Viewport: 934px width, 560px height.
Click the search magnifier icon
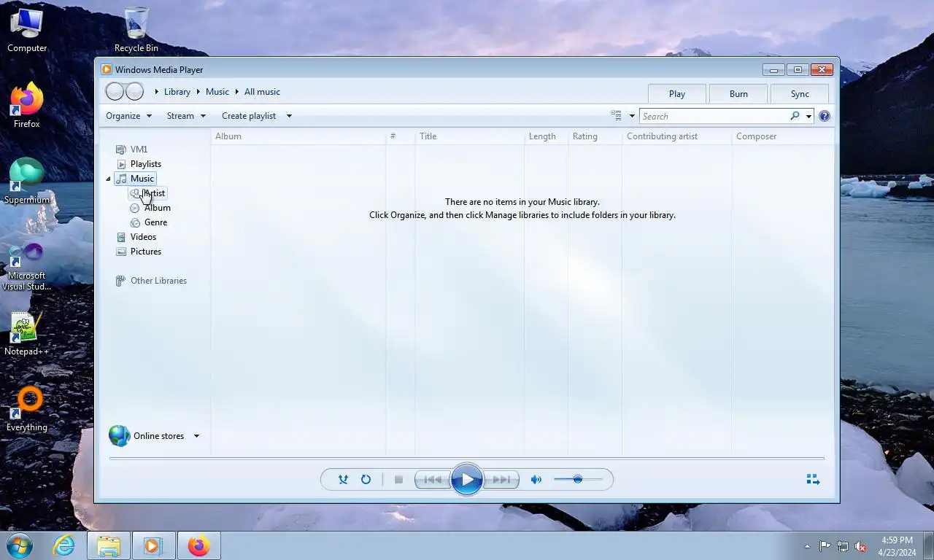(795, 116)
